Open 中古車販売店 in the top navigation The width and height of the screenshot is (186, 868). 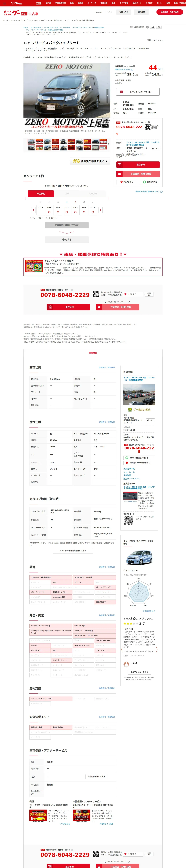pos(60,3)
